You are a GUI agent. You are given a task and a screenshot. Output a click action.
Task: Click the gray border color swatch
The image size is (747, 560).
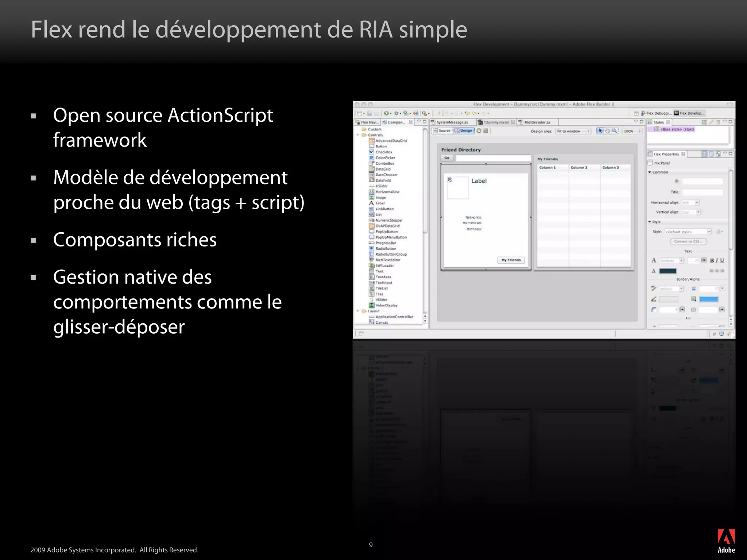click(x=668, y=299)
